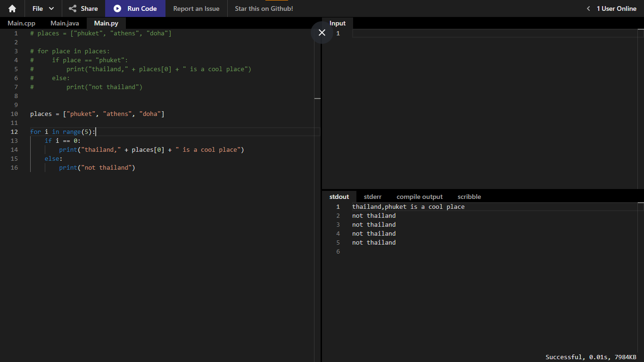Switch to the Main.java tab
The width and height of the screenshot is (644, 362).
[x=65, y=23]
